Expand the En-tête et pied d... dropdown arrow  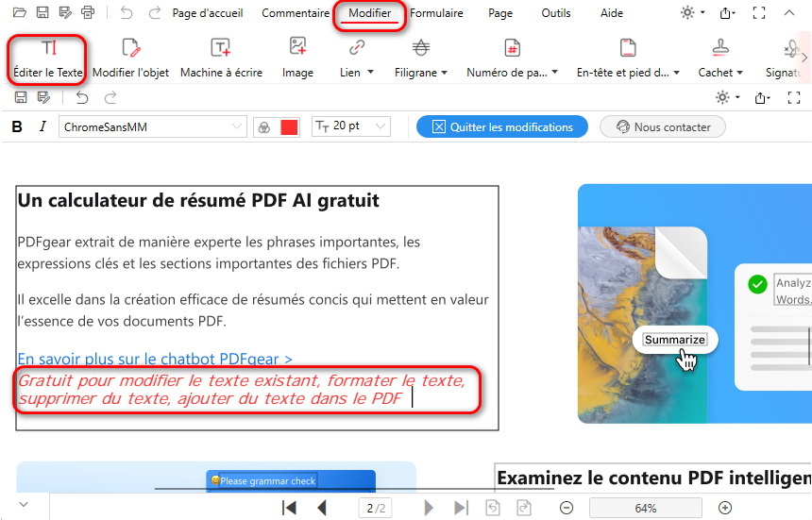point(676,73)
